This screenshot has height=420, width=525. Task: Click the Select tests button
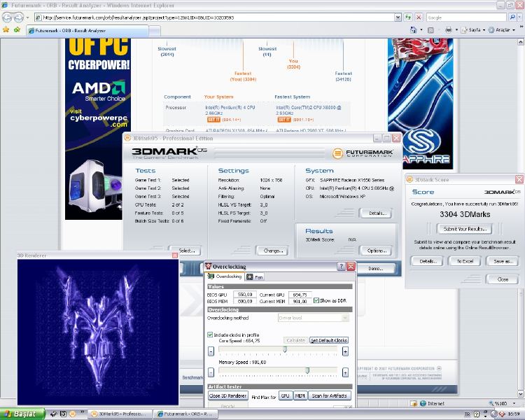(185, 251)
